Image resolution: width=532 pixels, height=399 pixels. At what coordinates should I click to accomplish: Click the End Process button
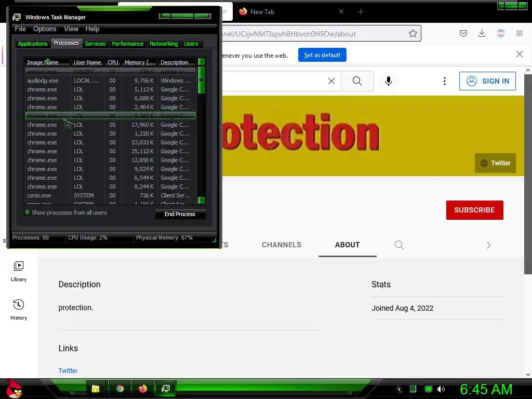click(x=180, y=214)
